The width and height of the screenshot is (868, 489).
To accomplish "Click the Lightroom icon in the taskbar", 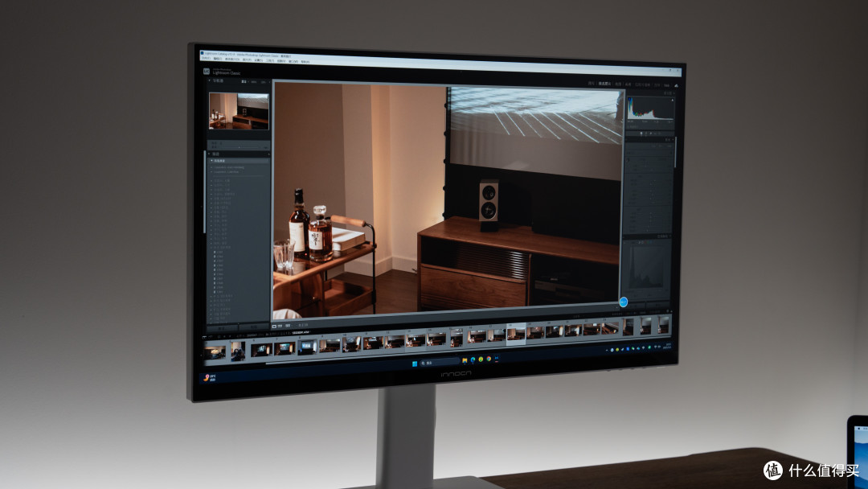I will click(x=497, y=358).
